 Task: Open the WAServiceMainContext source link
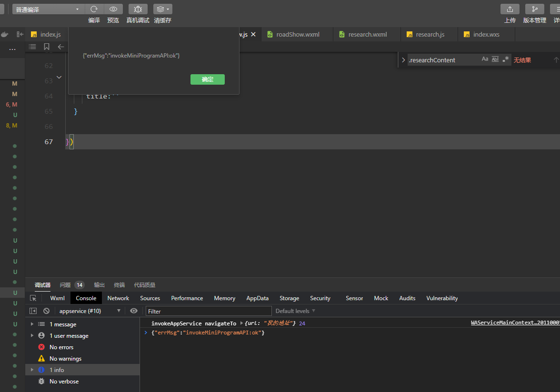(x=515, y=323)
